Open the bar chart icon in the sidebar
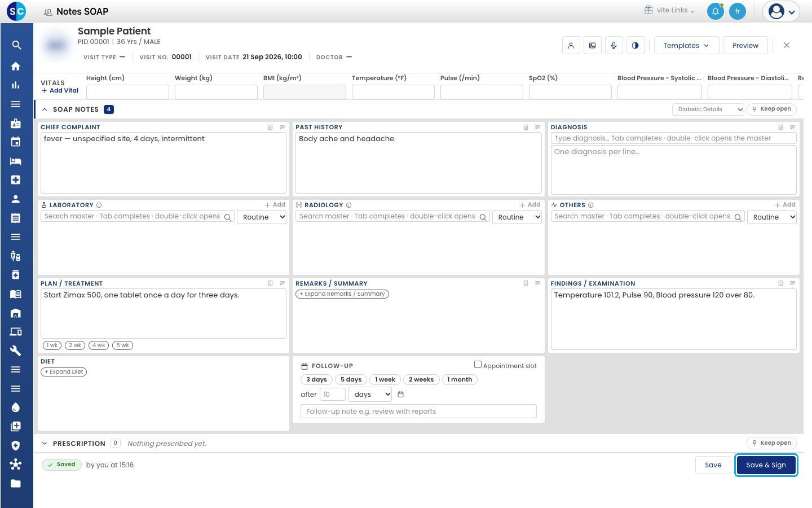Viewport: 812px width, 508px height. point(16,85)
